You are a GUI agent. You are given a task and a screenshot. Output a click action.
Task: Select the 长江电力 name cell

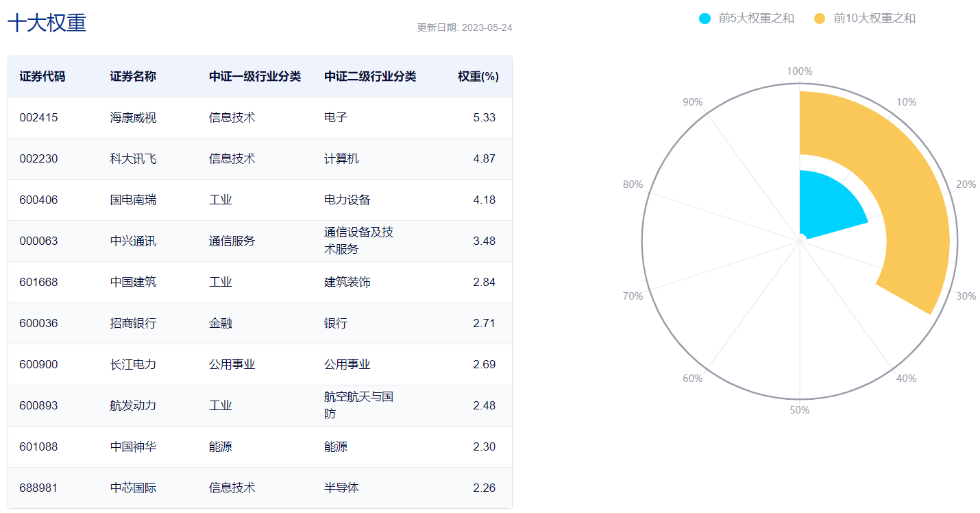click(x=133, y=365)
